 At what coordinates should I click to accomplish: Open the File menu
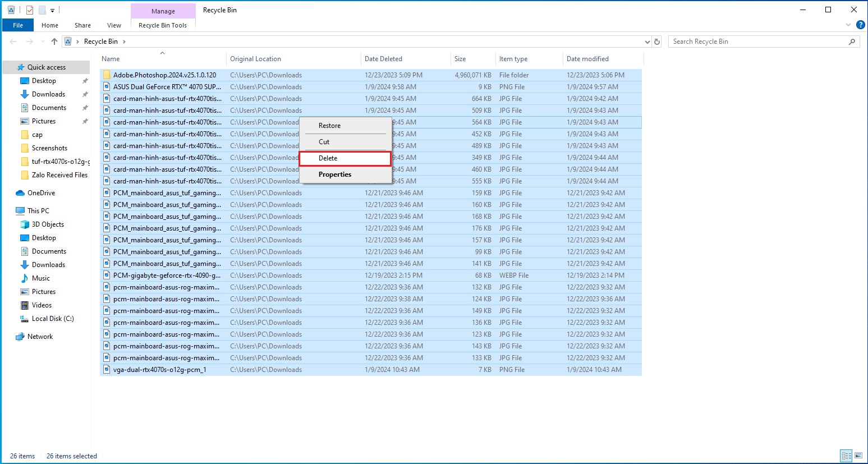click(x=18, y=25)
